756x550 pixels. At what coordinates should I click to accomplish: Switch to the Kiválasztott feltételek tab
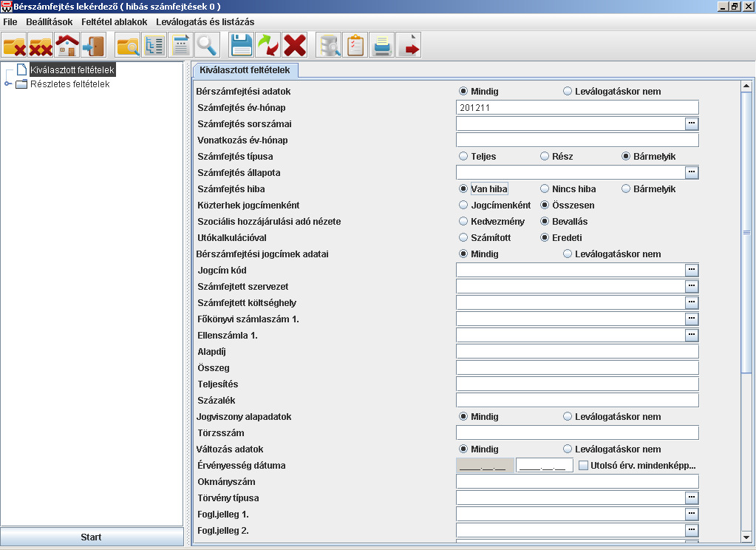point(245,70)
